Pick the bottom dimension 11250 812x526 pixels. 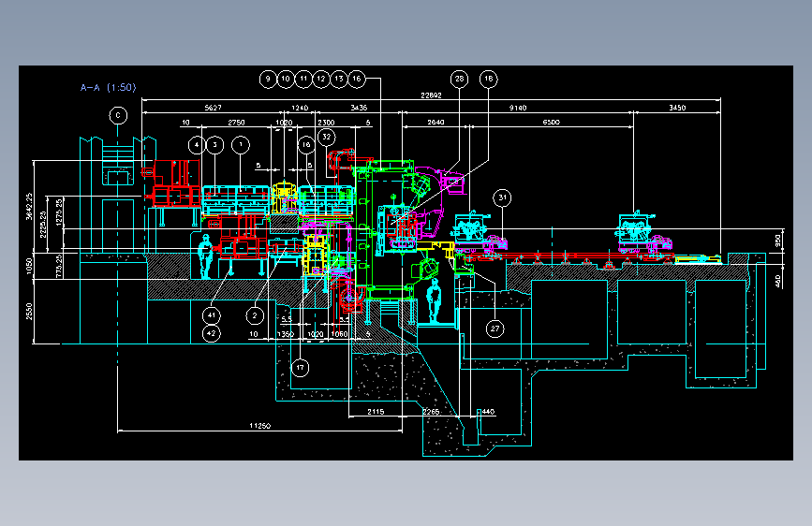point(260,426)
